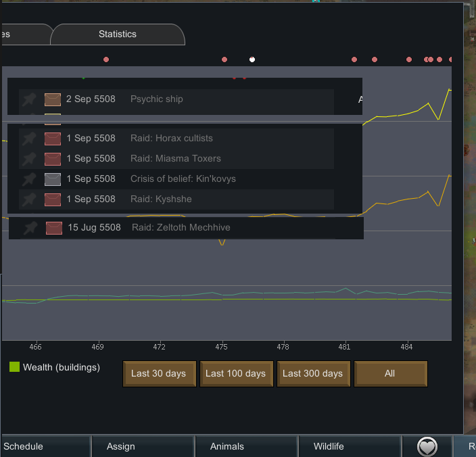Click the Raid: Zeltoth Mechhive text
The image size is (476, 457).
[x=181, y=228]
